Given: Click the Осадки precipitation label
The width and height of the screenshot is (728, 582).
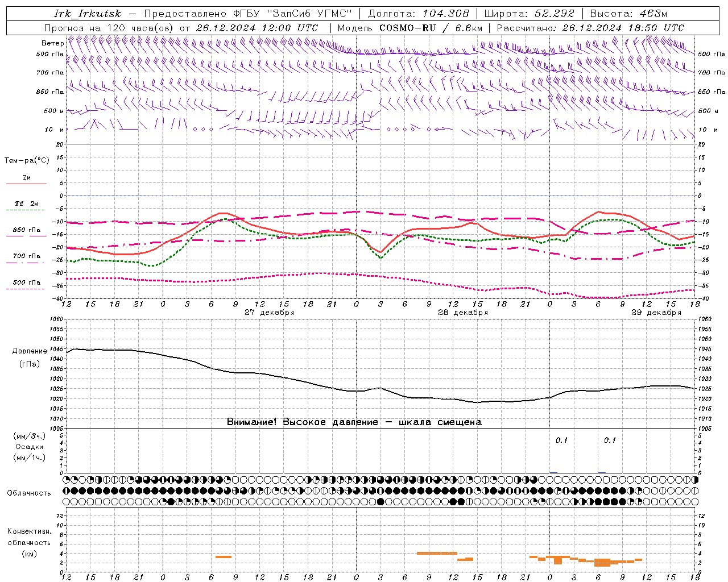Looking at the screenshot, I should click(30, 447).
